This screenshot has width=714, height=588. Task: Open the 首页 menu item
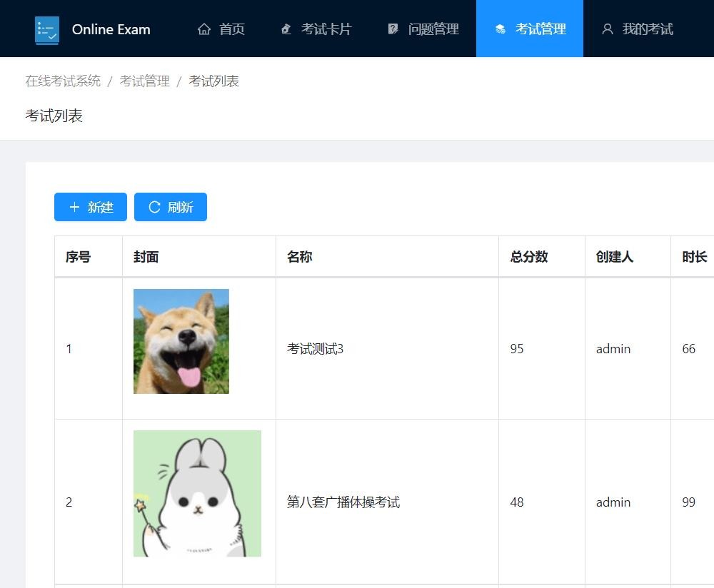click(x=231, y=29)
